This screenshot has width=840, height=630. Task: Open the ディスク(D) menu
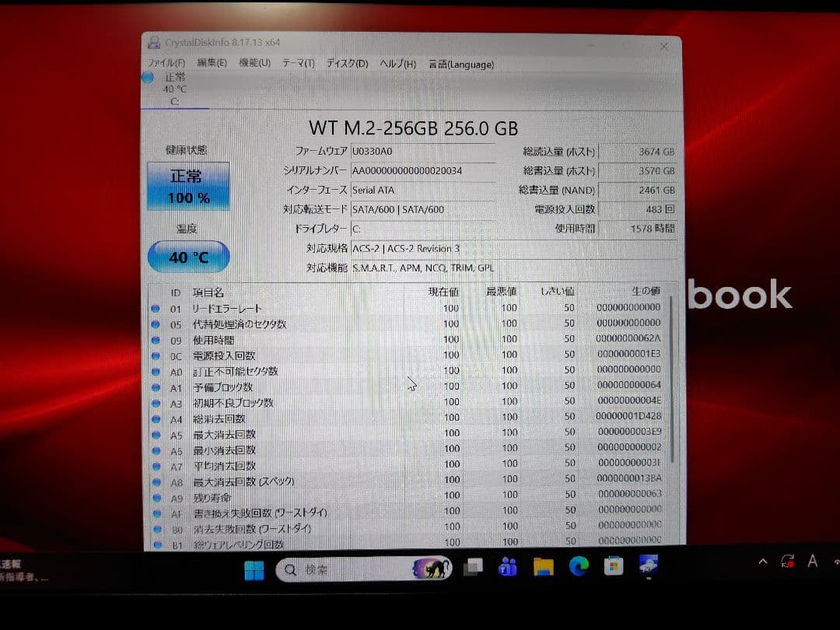[x=347, y=64]
